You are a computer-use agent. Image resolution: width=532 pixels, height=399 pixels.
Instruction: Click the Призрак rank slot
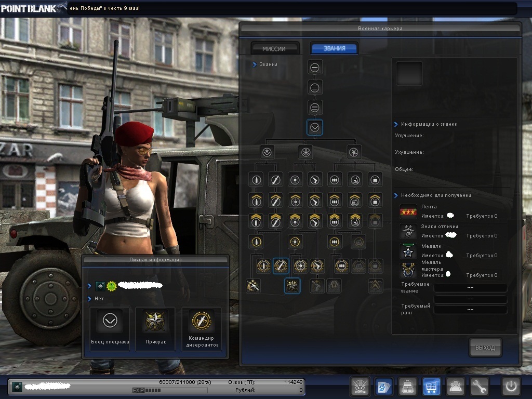pyautogui.click(x=155, y=328)
